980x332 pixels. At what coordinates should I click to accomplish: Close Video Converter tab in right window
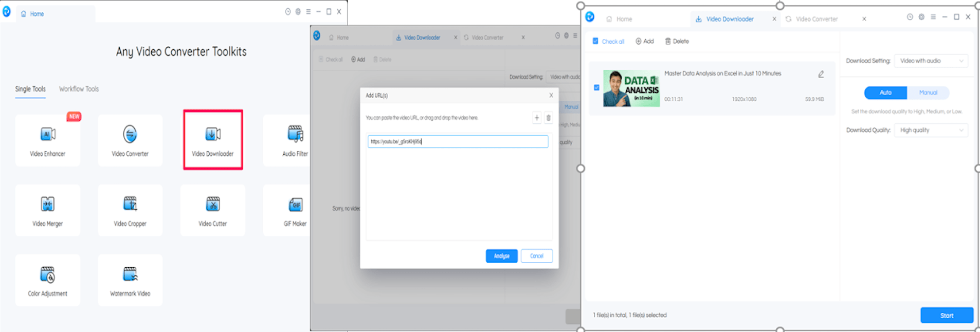864,19
